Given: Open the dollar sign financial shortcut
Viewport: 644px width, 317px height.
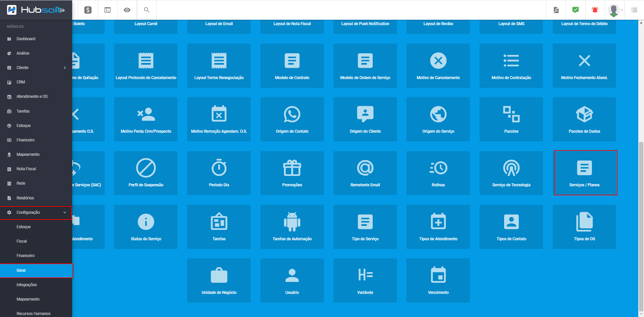Looking at the screenshot, I should point(88,10).
